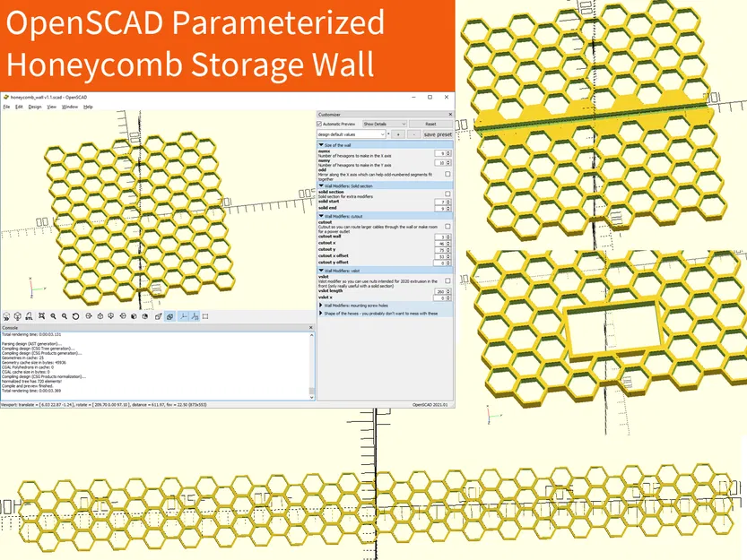This screenshot has width=747, height=560.
Task: Open the View menu
Action: point(50,105)
